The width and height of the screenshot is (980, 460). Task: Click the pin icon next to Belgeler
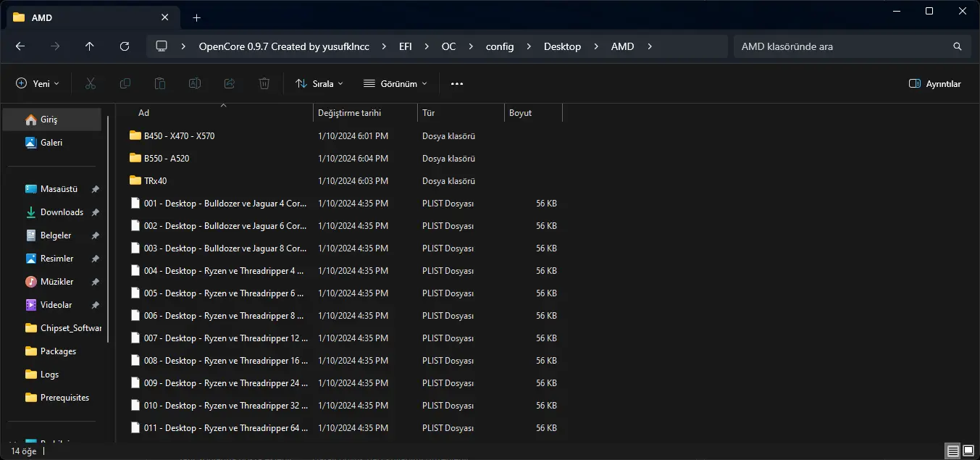click(95, 235)
